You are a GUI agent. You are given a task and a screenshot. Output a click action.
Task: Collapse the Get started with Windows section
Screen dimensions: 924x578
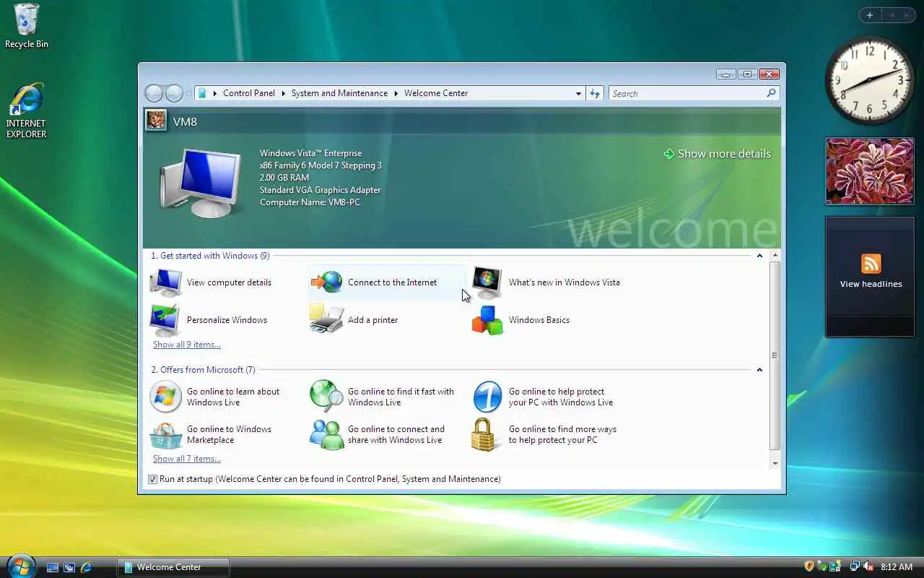click(759, 256)
